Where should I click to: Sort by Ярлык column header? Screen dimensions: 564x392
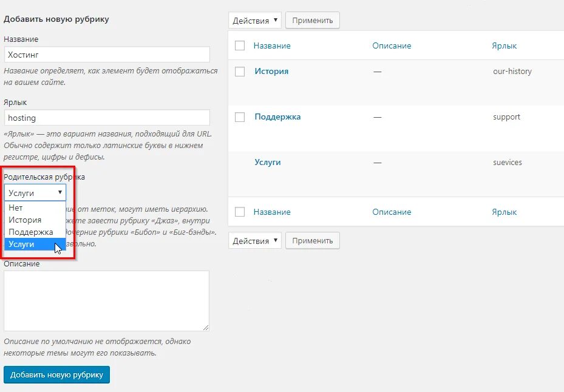pos(505,46)
